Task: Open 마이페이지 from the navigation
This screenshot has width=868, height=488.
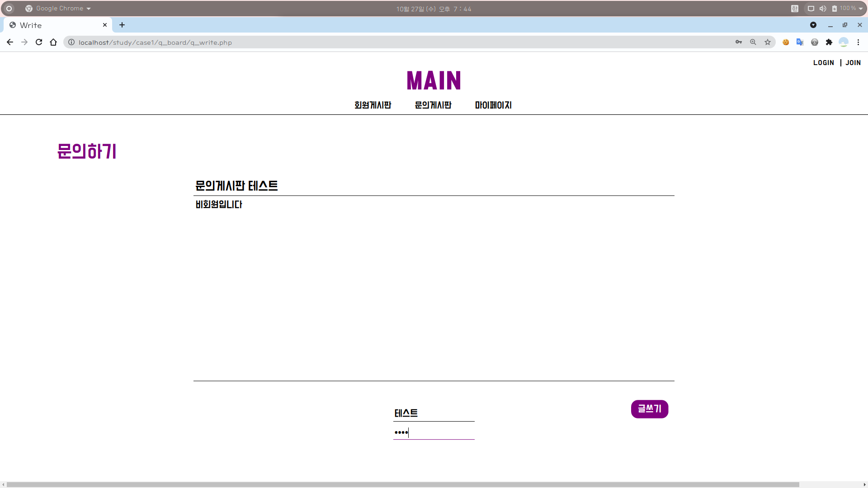Action: point(493,105)
